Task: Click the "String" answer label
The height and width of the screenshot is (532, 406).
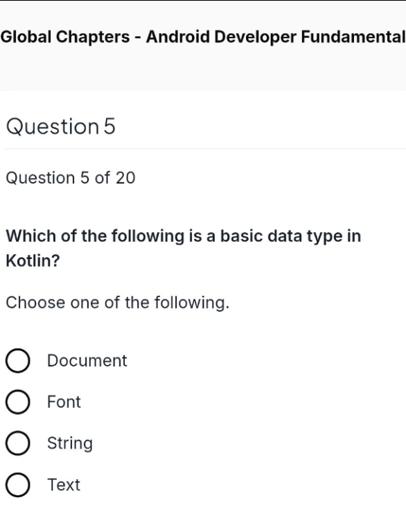Action: (69, 444)
